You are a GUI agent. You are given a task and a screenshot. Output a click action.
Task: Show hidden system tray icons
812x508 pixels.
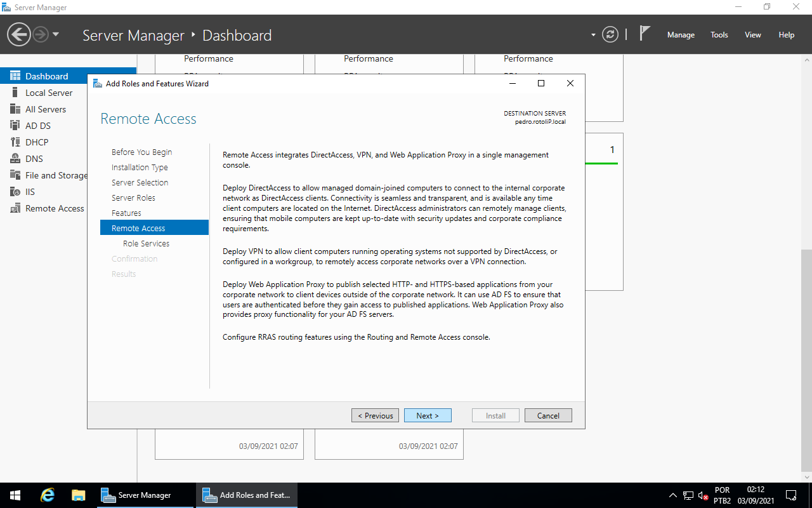coord(672,495)
